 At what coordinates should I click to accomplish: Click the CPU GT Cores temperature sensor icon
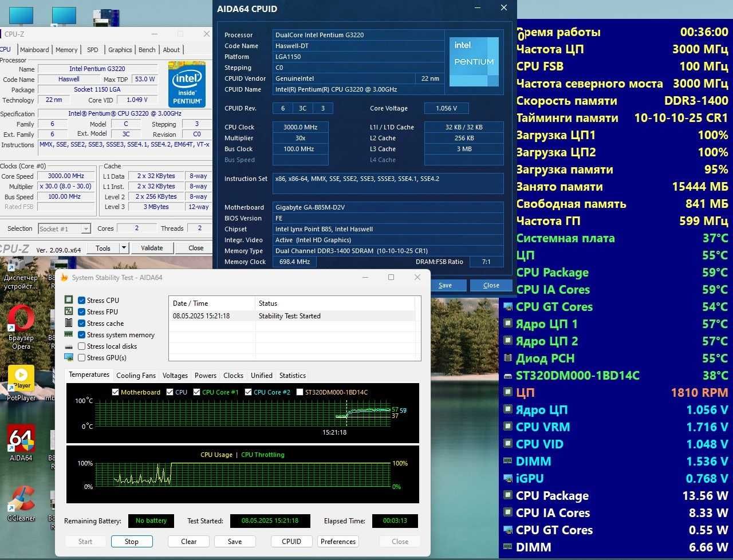coord(507,306)
